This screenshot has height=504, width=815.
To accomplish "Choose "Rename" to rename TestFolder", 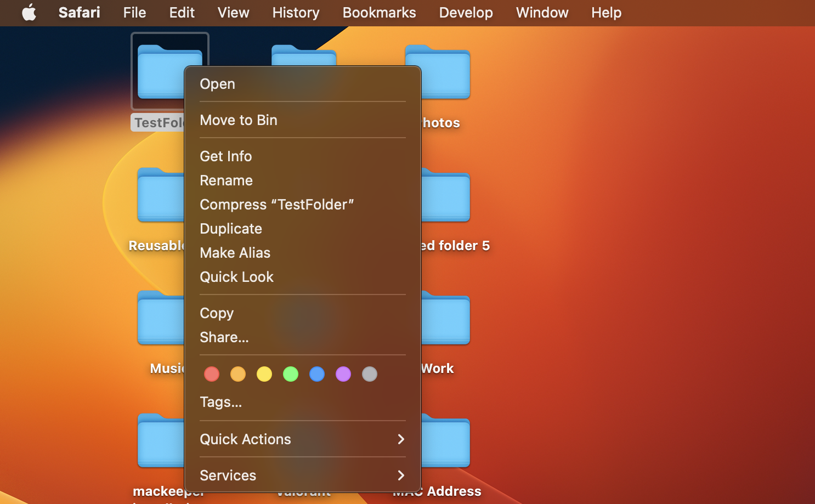I will point(226,180).
